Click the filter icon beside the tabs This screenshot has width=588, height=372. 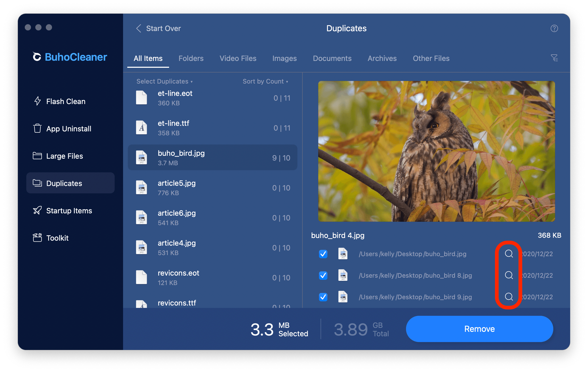[x=554, y=58]
